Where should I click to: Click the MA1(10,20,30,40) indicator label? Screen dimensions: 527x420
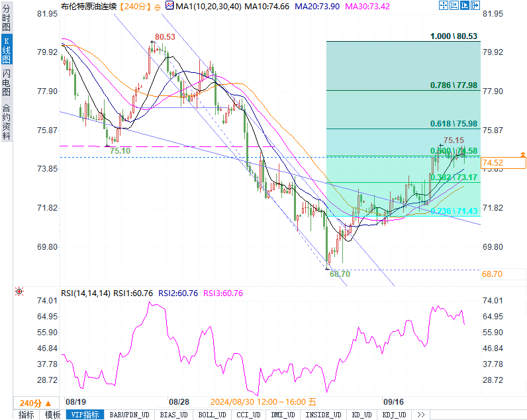click(x=209, y=7)
